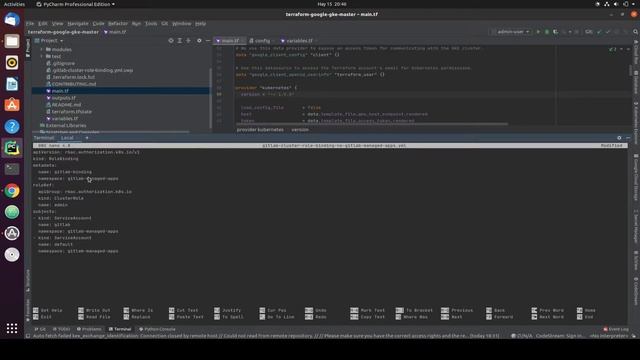The width and height of the screenshot is (640, 360).
Task: Click the Search Everywhere magnifier icon
Action: (x=636, y=32)
